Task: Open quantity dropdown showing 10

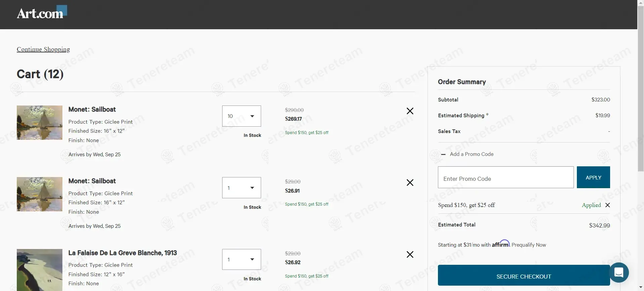Action: click(x=241, y=116)
